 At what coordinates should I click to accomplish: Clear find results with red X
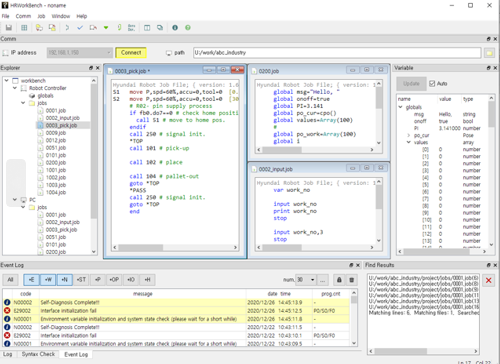click(489, 280)
